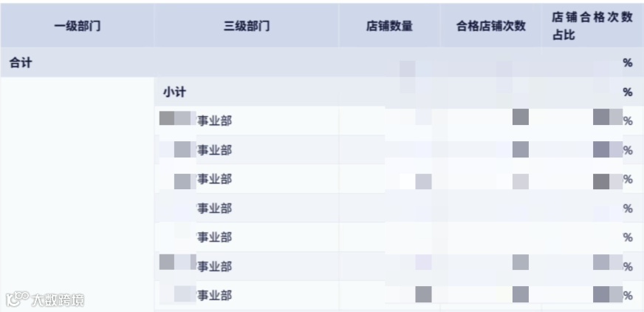Select the 店铺数量 column header
The image size is (644, 312).
click(x=389, y=26)
